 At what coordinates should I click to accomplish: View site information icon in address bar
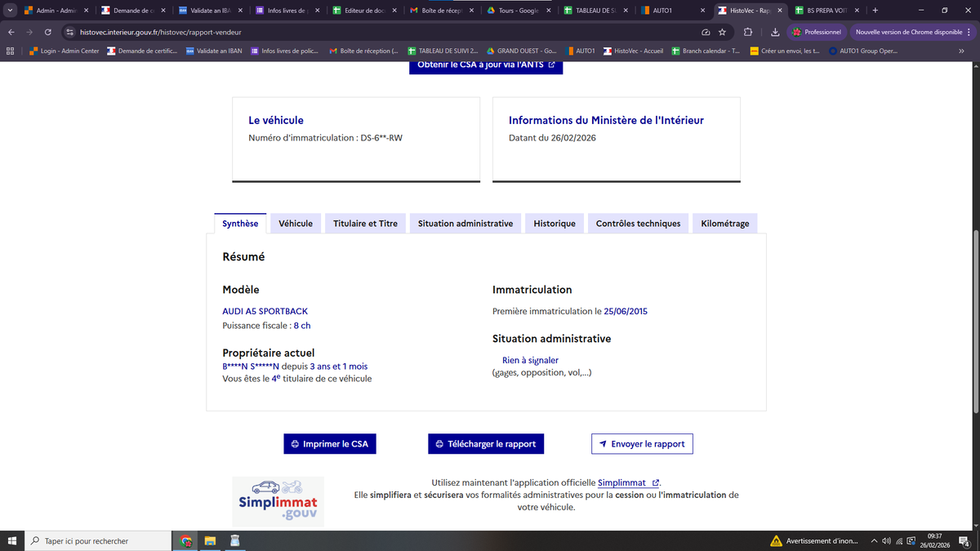click(x=71, y=32)
